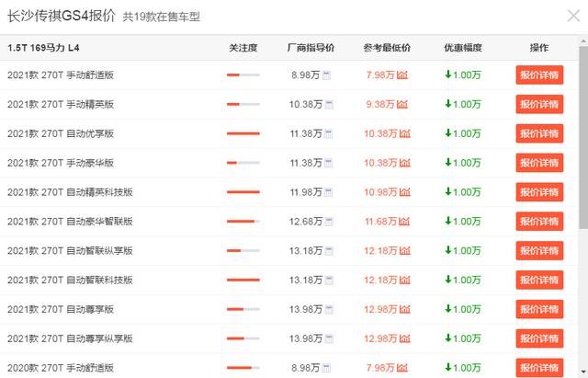Click the 10.98万 lowest price

pyautogui.click(x=380, y=192)
